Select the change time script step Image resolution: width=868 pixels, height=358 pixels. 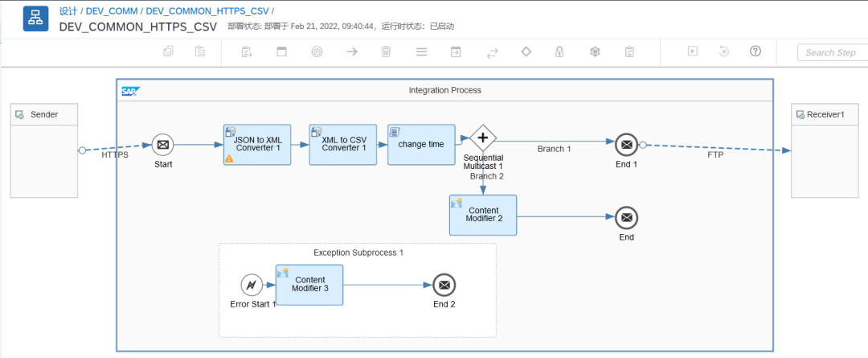(421, 145)
